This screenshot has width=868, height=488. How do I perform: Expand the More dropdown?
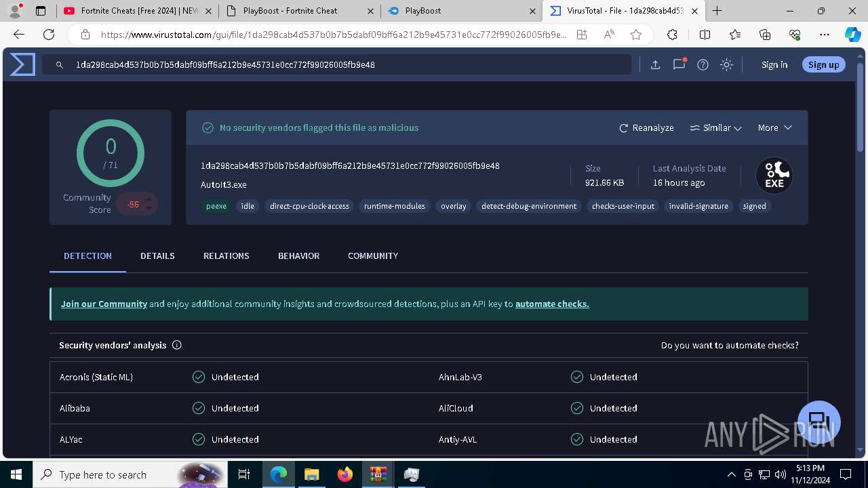[x=774, y=127]
